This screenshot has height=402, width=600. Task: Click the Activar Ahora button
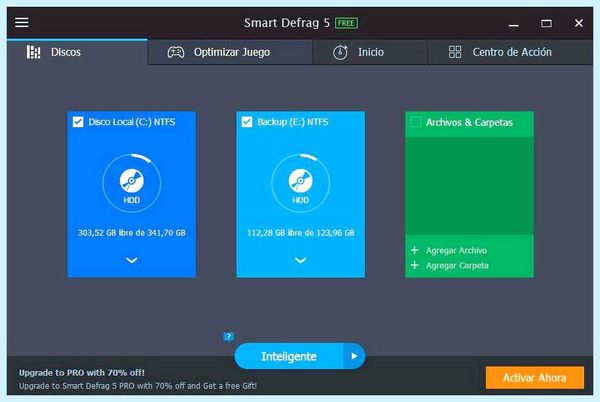[535, 378]
